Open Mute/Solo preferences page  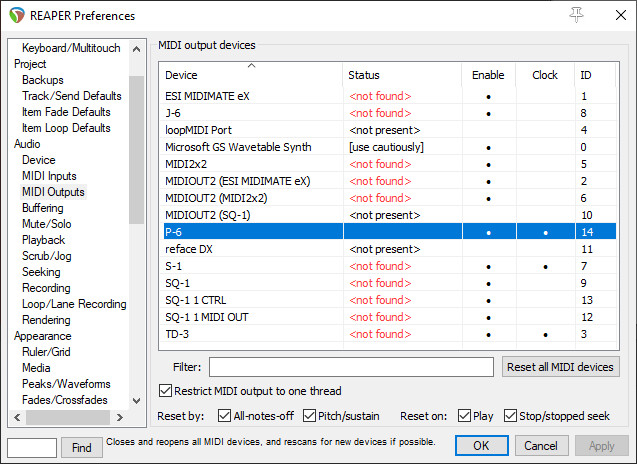coord(47,224)
